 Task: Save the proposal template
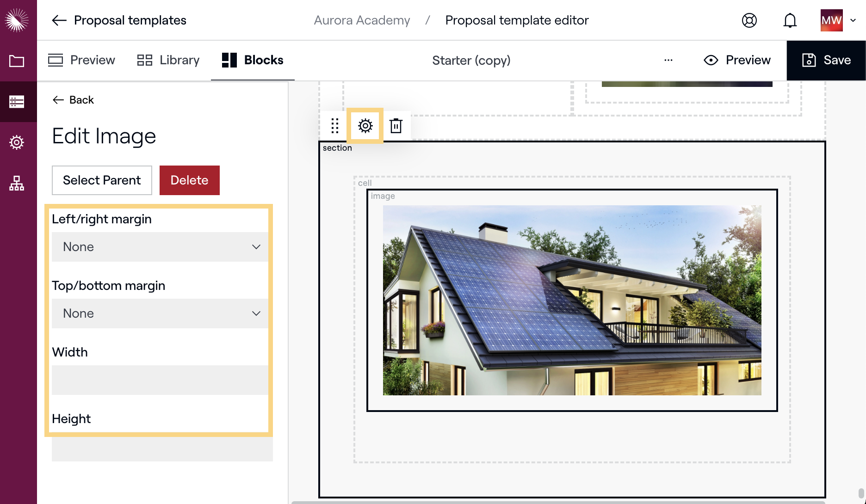coord(826,60)
